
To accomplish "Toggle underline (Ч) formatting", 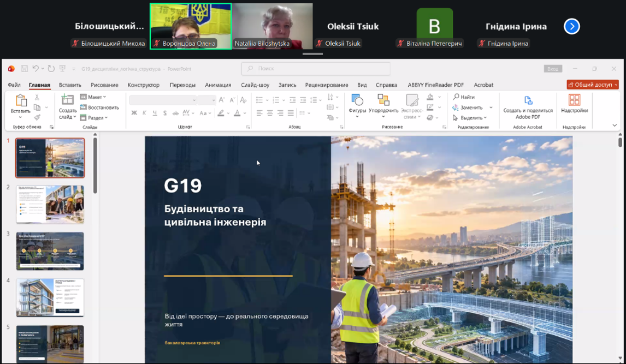I will tap(155, 113).
